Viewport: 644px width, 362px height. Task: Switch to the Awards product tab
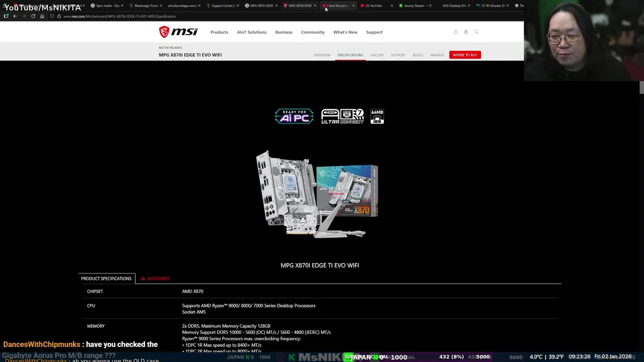437,55
